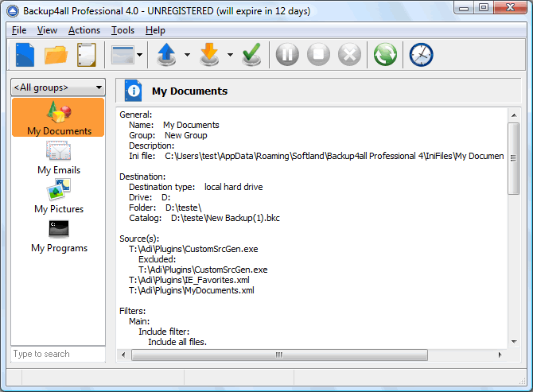Refresh using the green arrows icon
Screen dimensions: 533x392
tap(385, 54)
